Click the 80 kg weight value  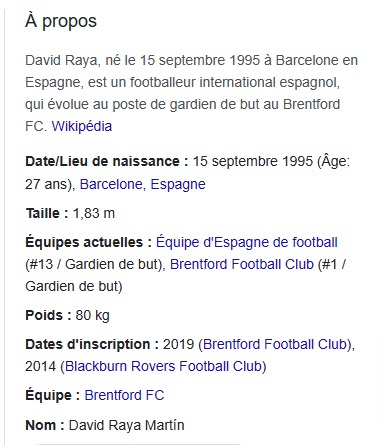coord(92,316)
